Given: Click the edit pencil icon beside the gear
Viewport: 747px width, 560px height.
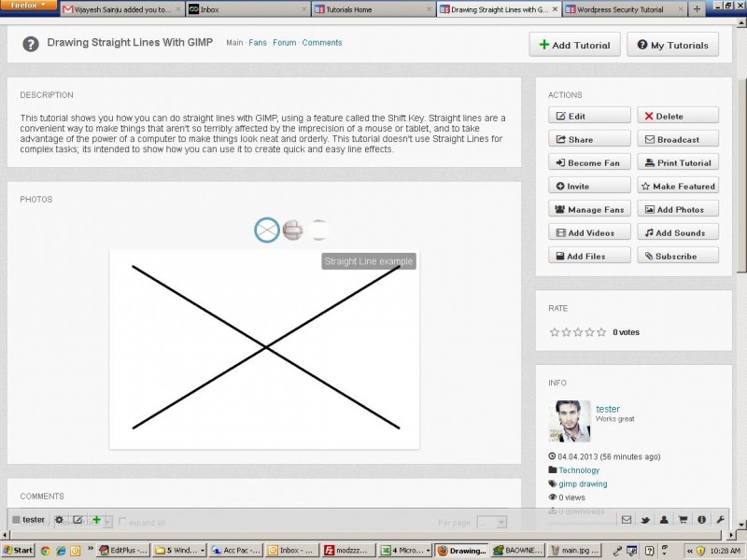Looking at the screenshot, I should tap(78, 520).
